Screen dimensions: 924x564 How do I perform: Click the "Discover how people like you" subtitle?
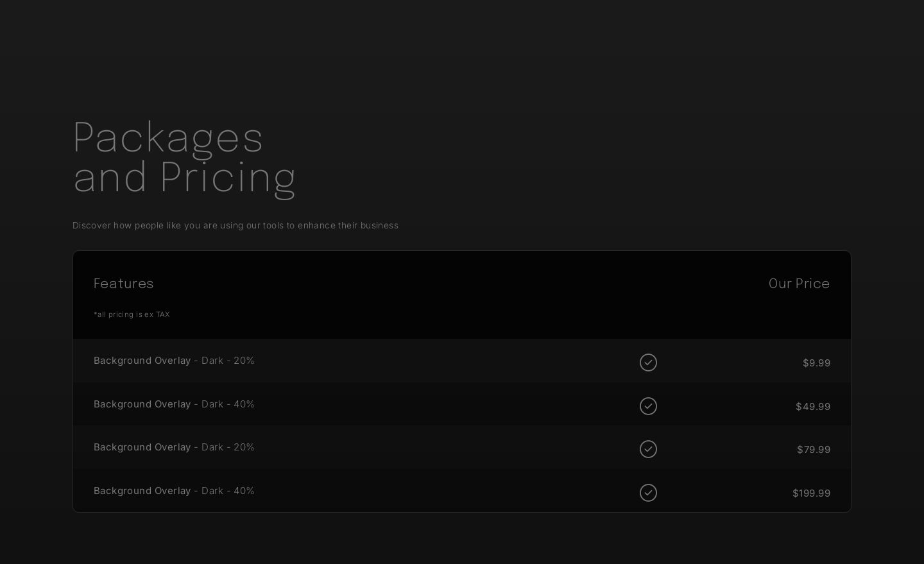click(235, 225)
